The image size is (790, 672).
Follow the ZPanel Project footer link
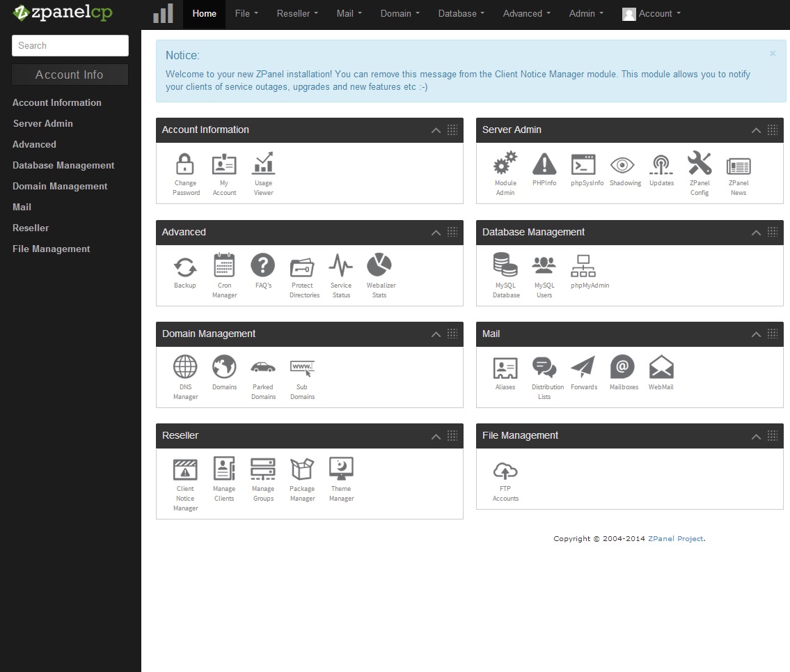pos(675,538)
